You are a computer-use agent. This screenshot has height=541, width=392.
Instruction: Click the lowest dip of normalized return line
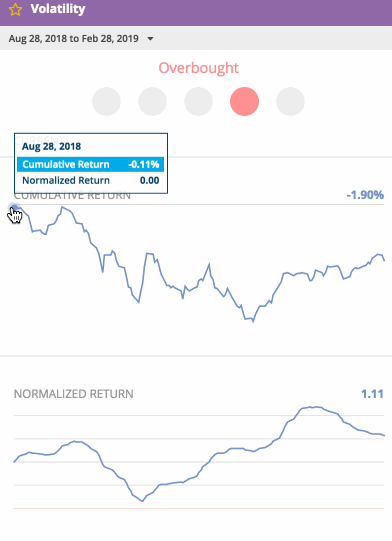click(142, 501)
